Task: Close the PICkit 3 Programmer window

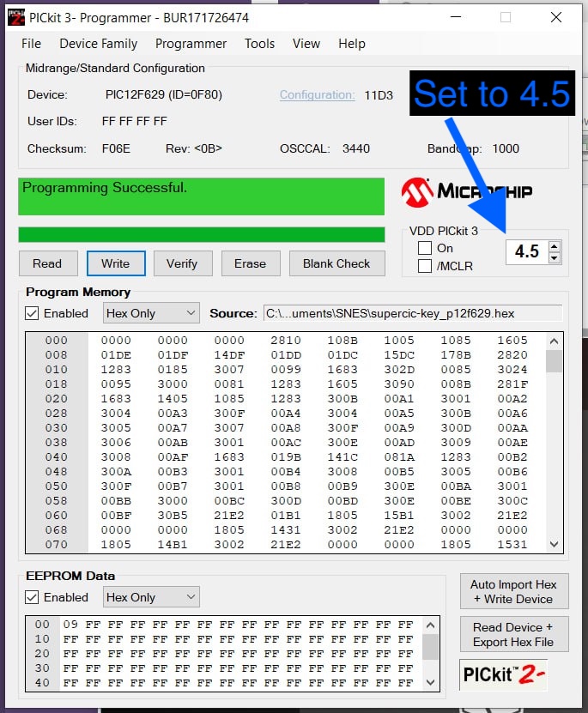Action: pos(555,17)
